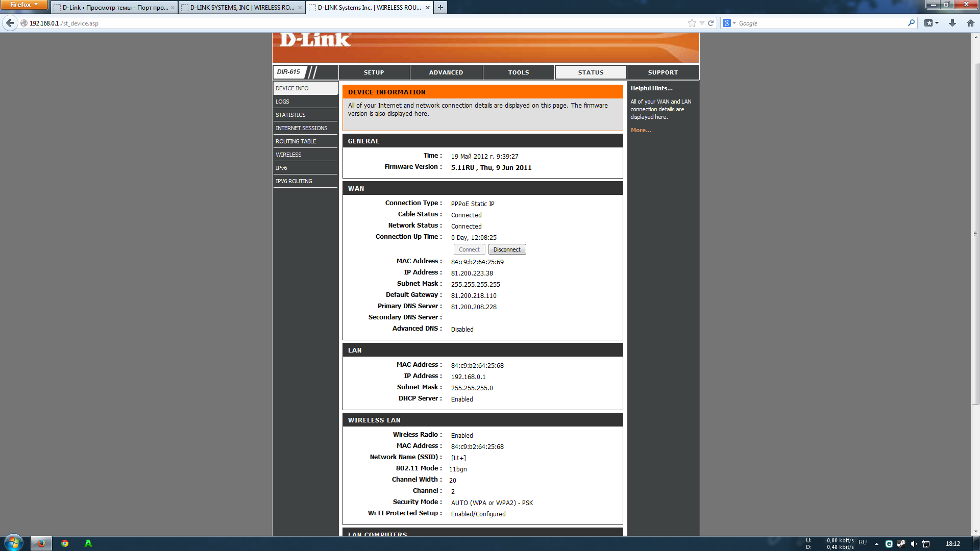
Task: Bookmark page with the star icon
Action: pos(692,23)
